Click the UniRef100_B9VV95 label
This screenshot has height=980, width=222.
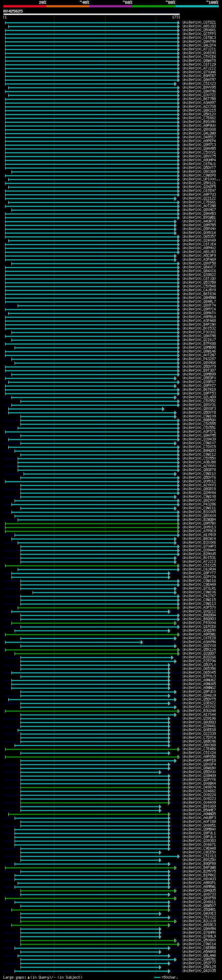[199, 88]
